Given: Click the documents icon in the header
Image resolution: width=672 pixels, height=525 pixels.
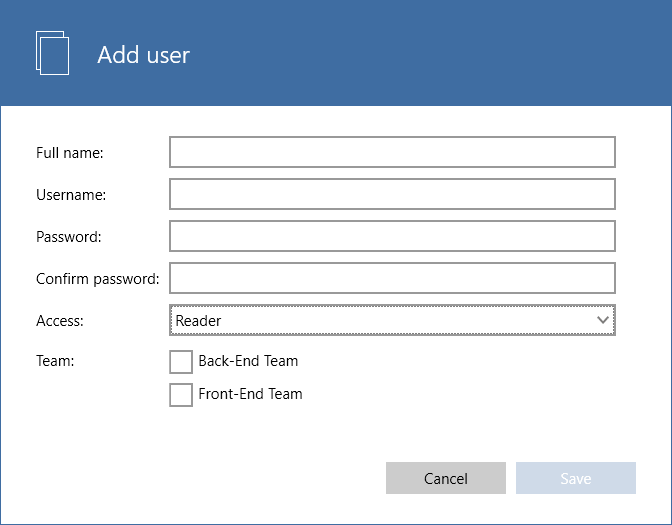Looking at the screenshot, I should pyautogui.click(x=52, y=53).
